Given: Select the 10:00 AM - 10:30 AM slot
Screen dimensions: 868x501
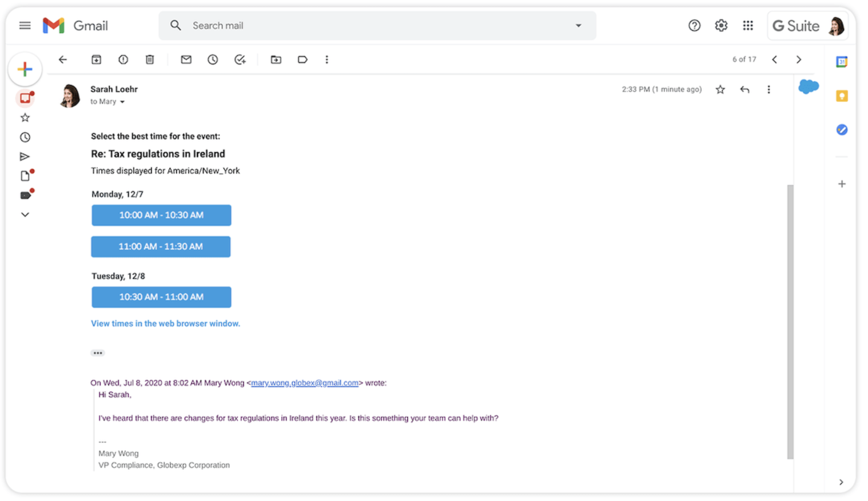Looking at the screenshot, I should tap(161, 215).
